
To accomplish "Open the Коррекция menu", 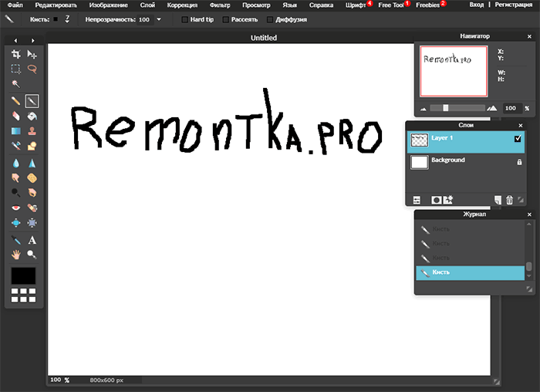I will click(x=182, y=5).
